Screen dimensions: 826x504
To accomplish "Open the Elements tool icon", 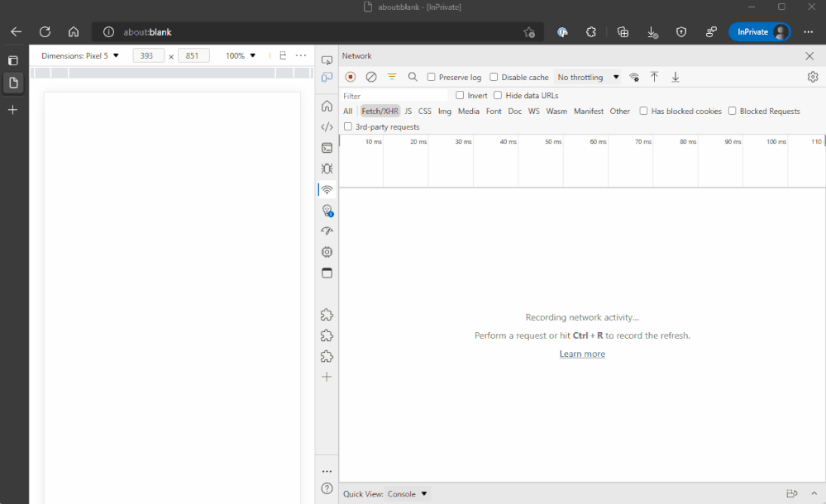I will tap(327, 127).
